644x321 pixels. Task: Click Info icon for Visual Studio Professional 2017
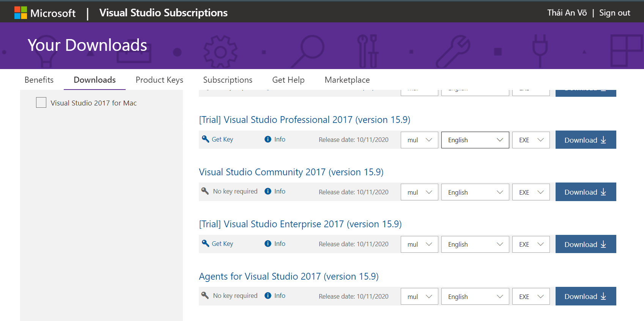268,139
